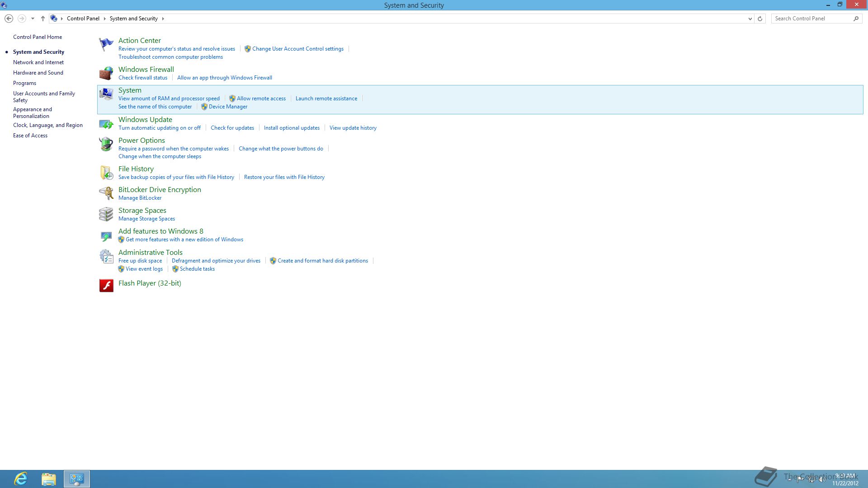The width and height of the screenshot is (868, 488).
Task: Open recent locations dropdown arrow
Action: coord(33,19)
